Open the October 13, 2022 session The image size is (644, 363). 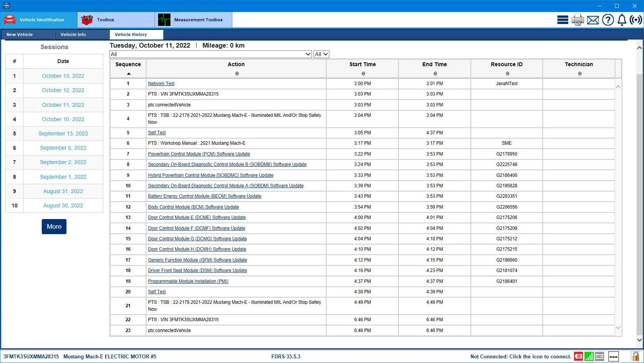tap(63, 76)
